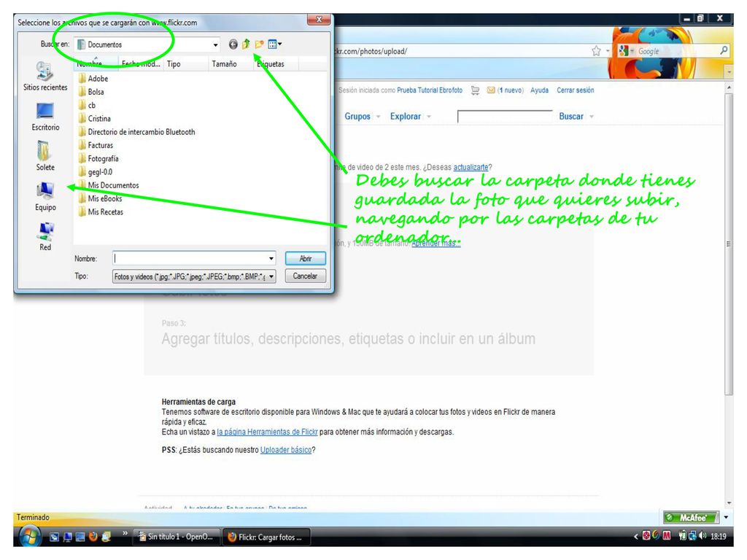Select the gegl-0.0 folder
This screenshot has width=747, height=560.
click(96, 172)
